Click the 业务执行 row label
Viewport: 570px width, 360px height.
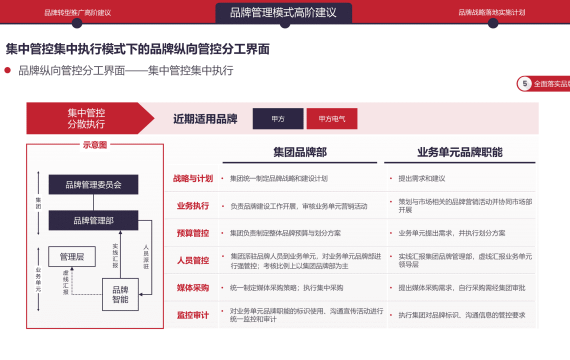point(193,206)
